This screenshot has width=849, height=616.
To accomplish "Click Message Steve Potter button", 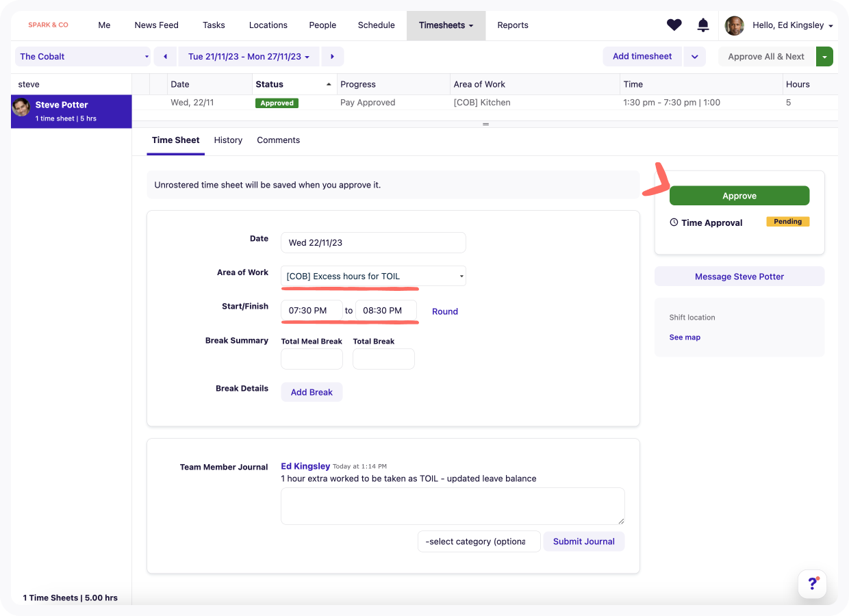I will (x=739, y=277).
